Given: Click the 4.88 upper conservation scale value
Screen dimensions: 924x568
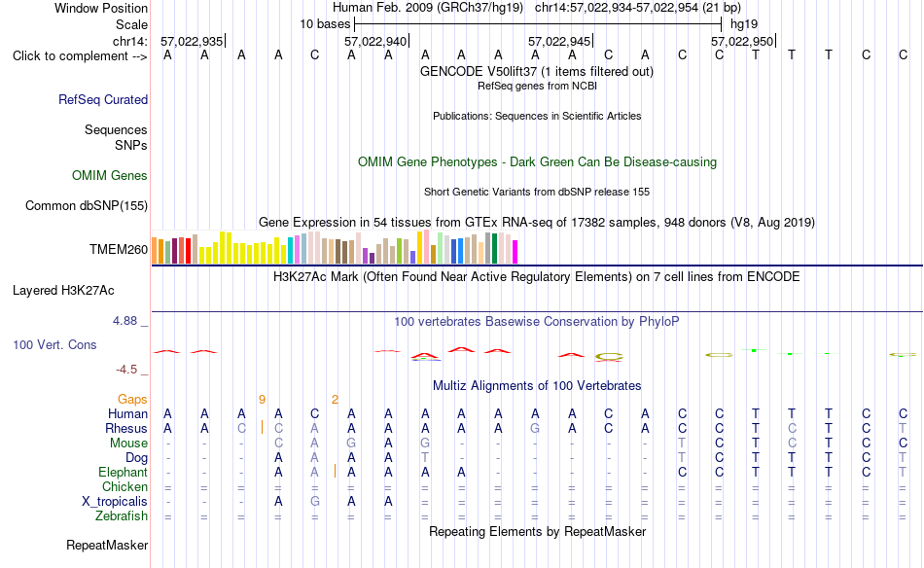Looking at the screenshot, I should click(124, 321).
